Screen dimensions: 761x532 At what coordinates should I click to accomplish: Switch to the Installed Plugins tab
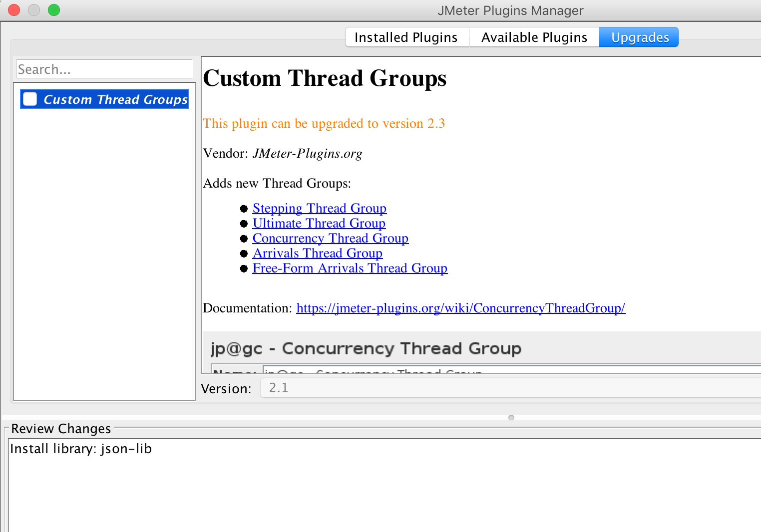pyautogui.click(x=406, y=37)
